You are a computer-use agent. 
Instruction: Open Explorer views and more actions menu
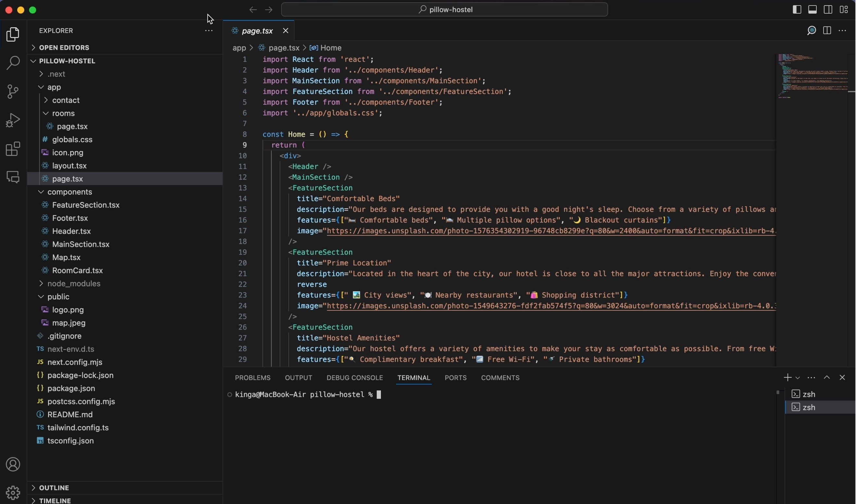point(208,31)
